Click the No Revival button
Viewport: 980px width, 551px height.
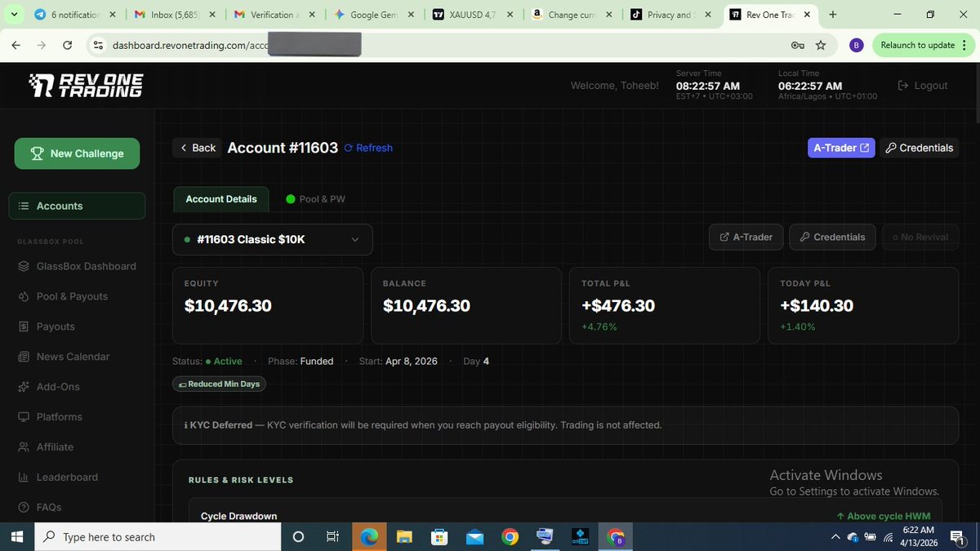tap(920, 237)
